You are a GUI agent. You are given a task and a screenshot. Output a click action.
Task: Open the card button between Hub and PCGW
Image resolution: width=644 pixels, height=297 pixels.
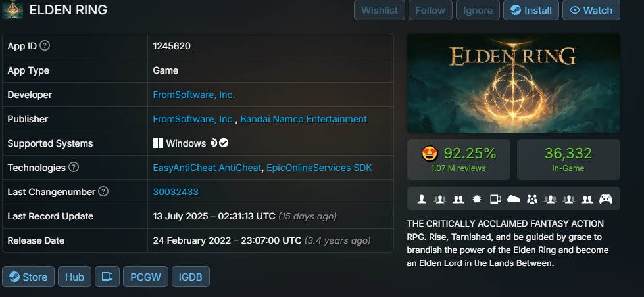pyautogui.click(x=107, y=277)
